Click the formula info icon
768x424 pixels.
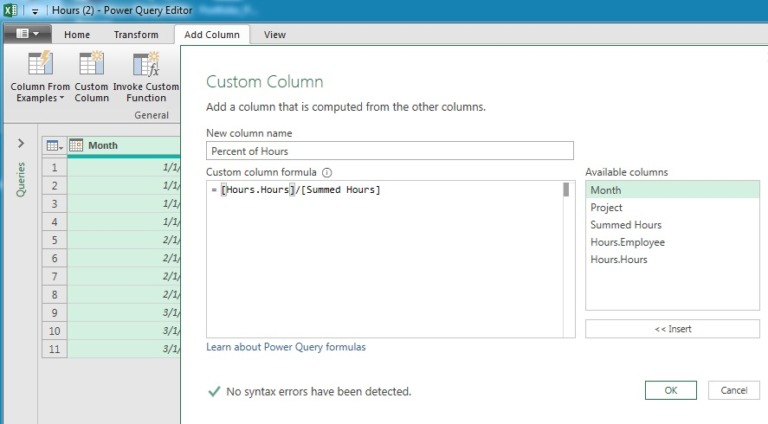pos(327,172)
